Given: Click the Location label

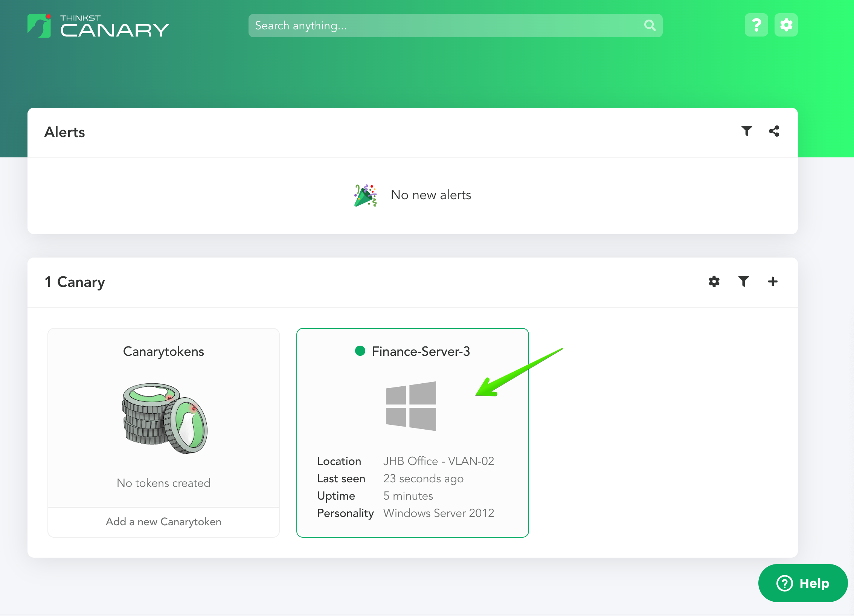Looking at the screenshot, I should click(x=339, y=461).
